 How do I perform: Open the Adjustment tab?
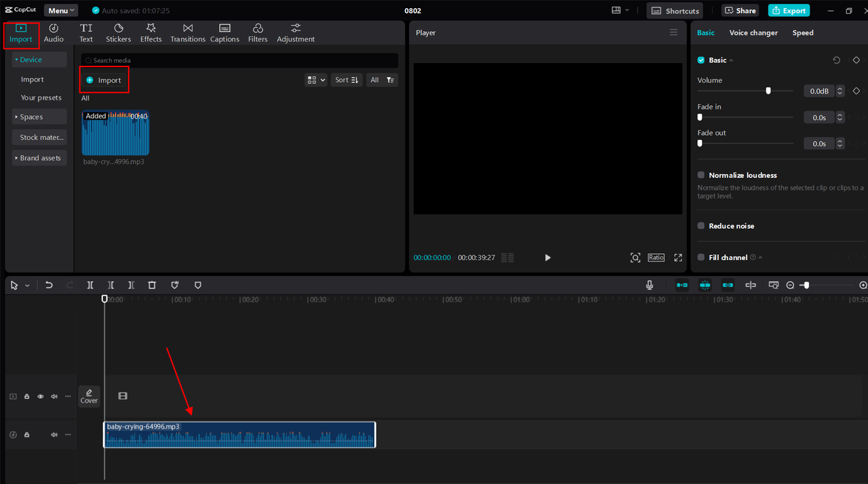tap(296, 33)
